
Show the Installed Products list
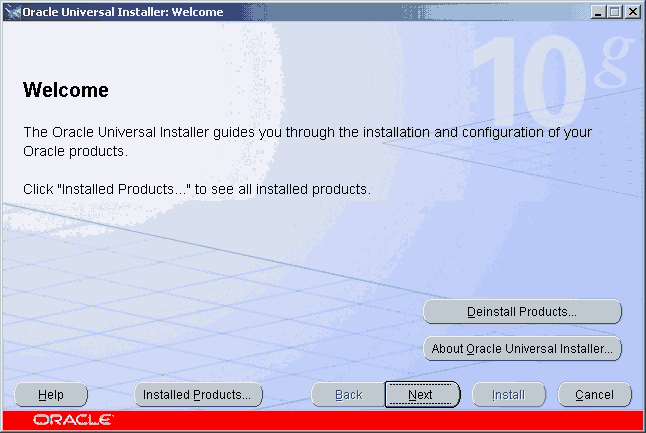(x=198, y=394)
